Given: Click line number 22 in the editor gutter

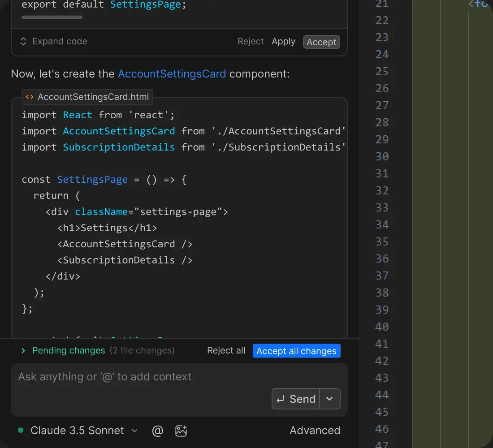Looking at the screenshot, I should [x=382, y=21].
